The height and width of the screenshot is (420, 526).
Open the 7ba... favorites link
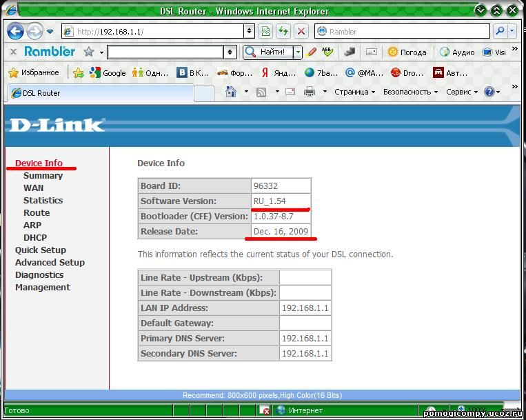(321, 73)
